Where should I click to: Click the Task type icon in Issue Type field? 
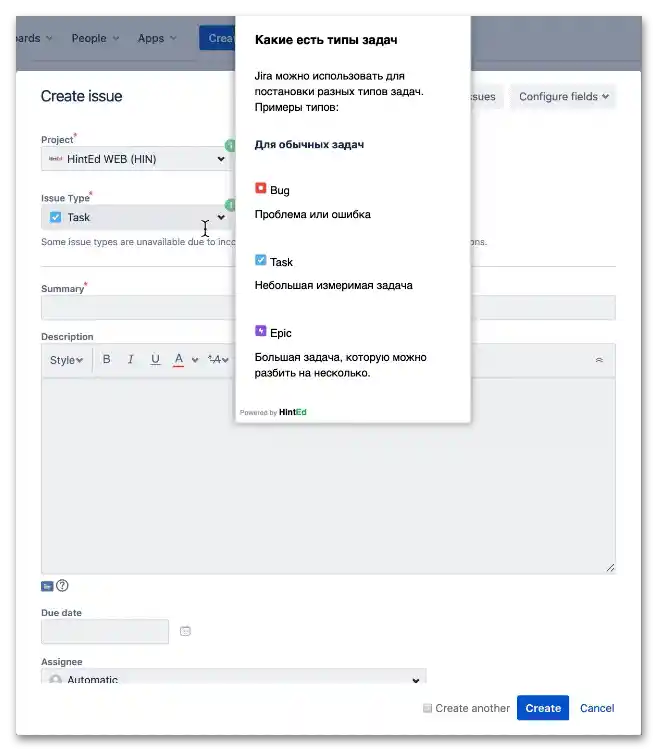tap(56, 217)
